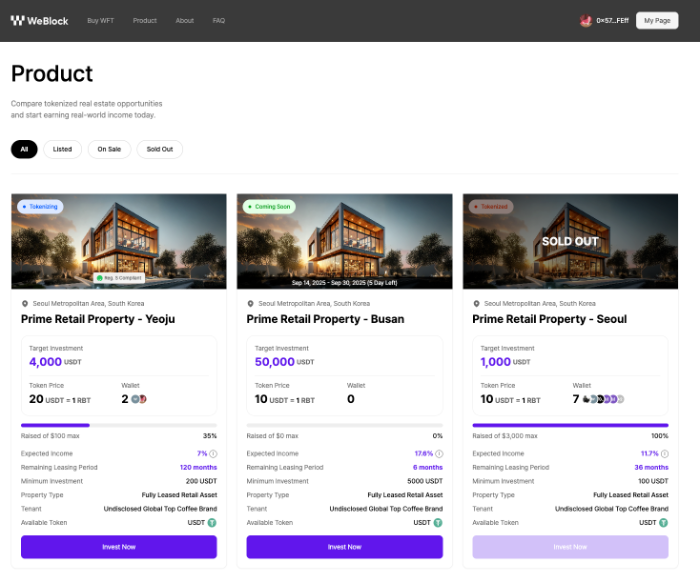Click Yeoju funding progress bar
The width and height of the screenshot is (700, 583).
point(119,425)
